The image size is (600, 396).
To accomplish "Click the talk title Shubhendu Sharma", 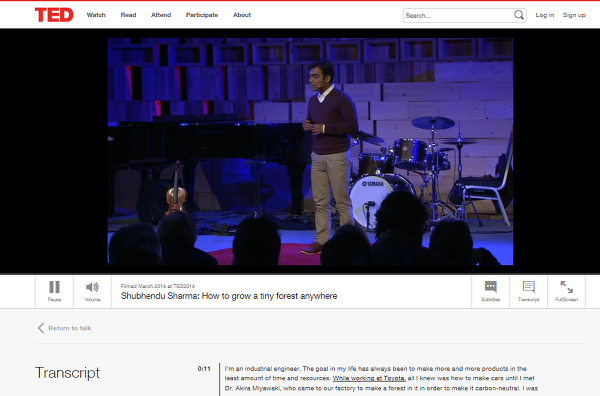I will point(229,296).
